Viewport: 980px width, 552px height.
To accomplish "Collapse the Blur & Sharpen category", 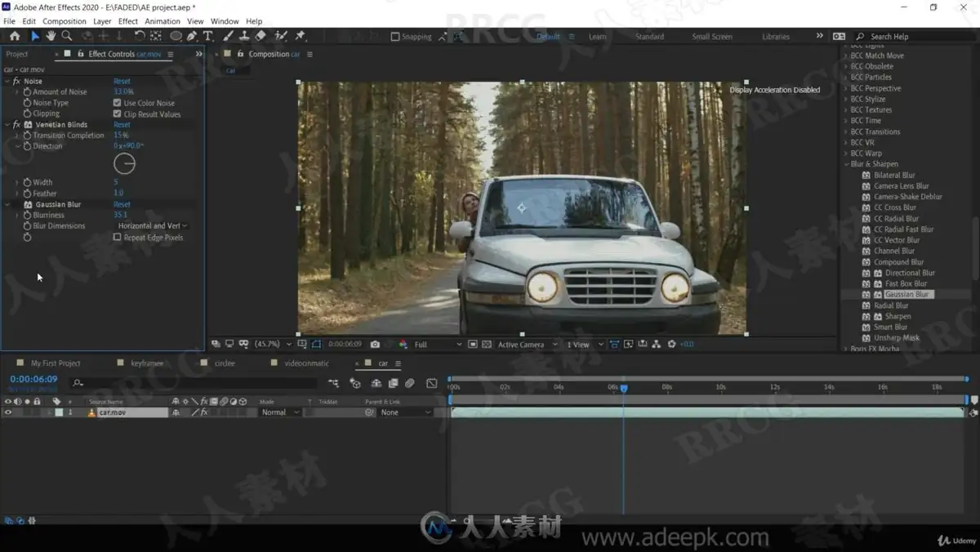I will pos(846,164).
